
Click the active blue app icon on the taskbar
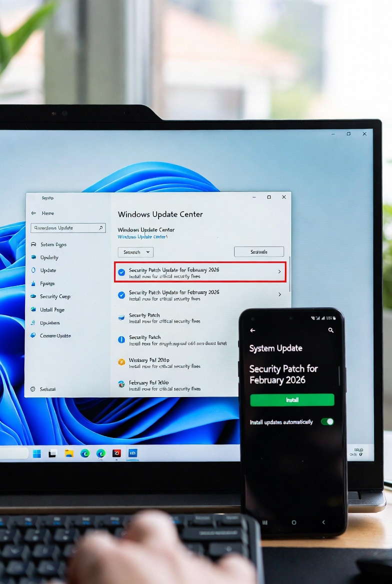[132, 453]
